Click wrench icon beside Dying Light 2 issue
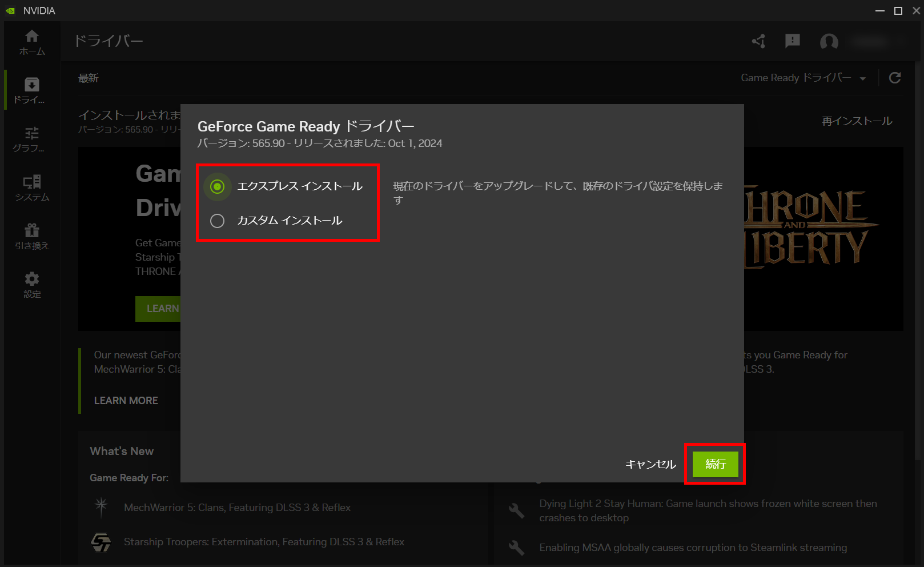 (516, 510)
